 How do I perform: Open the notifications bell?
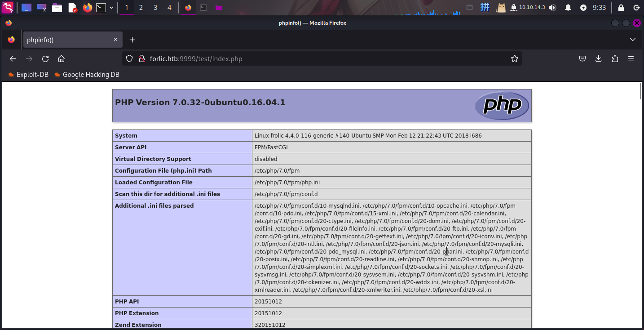coord(568,8)
